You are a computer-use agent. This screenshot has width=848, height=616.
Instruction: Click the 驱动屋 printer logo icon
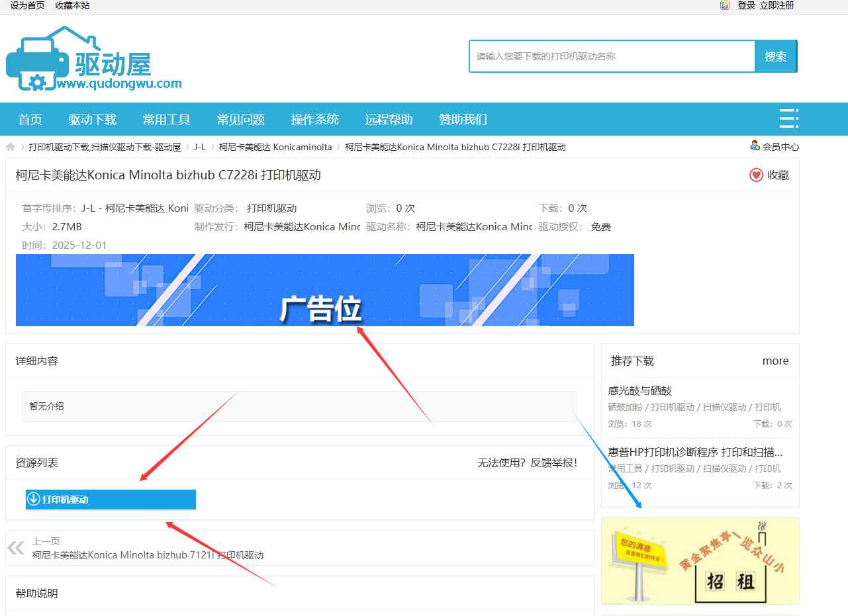coord(36,60)
